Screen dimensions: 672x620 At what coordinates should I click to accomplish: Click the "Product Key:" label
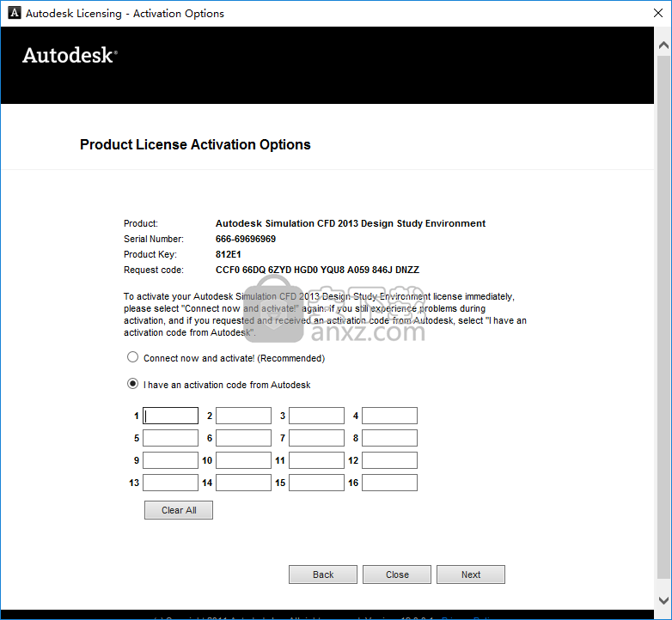[x=150, y=254]
